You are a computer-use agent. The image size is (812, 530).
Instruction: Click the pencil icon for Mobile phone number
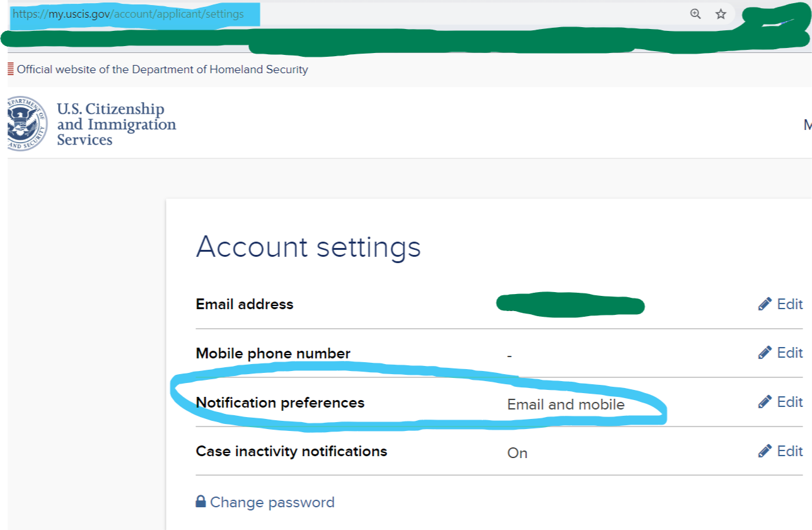(x=765, y=353)
